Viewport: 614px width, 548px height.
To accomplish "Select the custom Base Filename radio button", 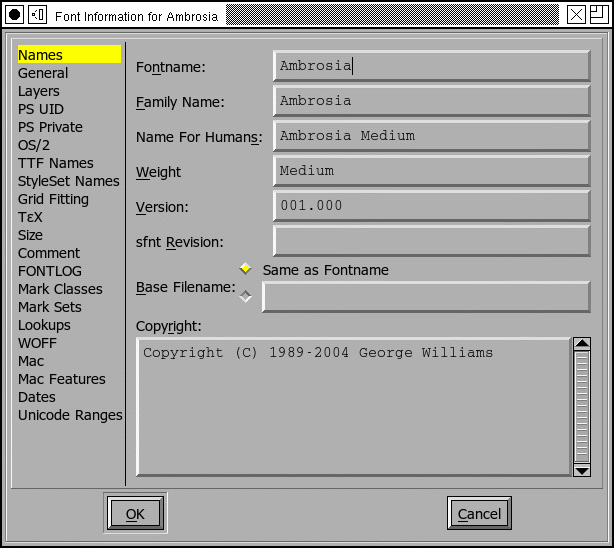I will click(x=245, y=296).
